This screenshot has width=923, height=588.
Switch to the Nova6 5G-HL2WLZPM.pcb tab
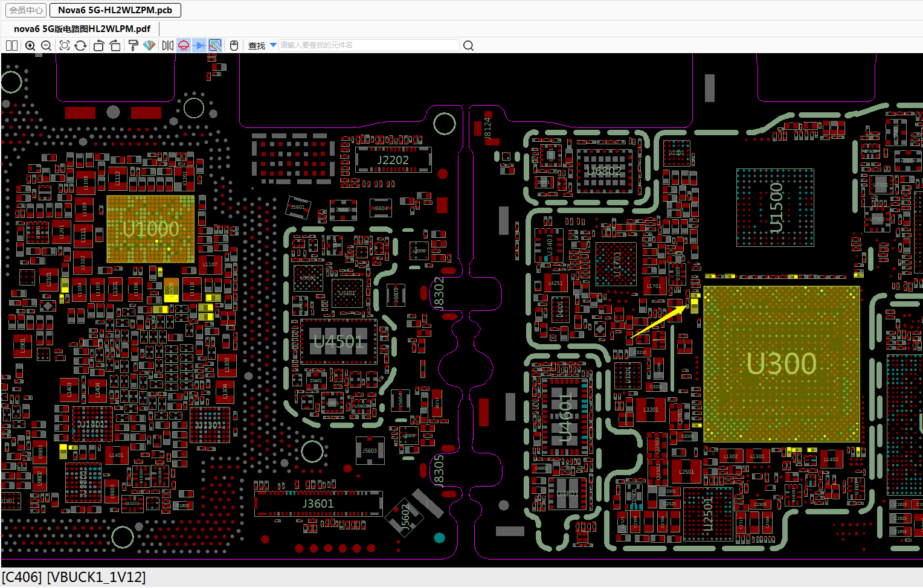[115, 10]
